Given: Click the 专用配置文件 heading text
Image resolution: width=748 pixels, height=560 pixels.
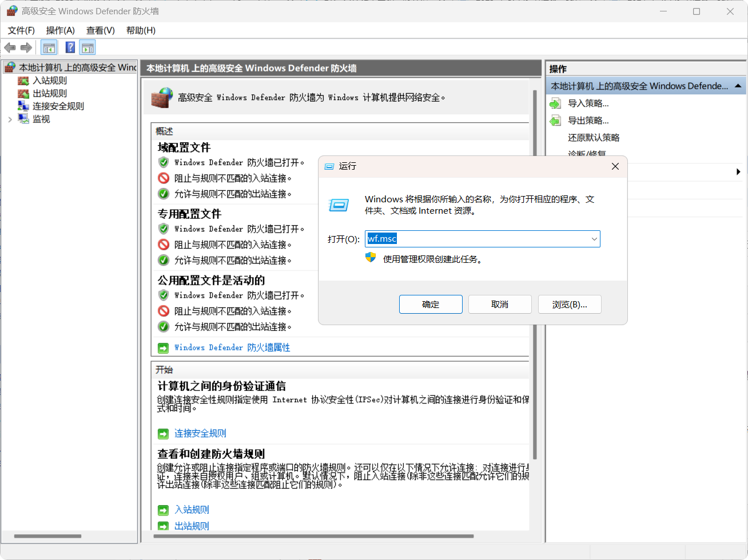Looking at the screenshot, I should pyautogui.click(x=189, y=214).
